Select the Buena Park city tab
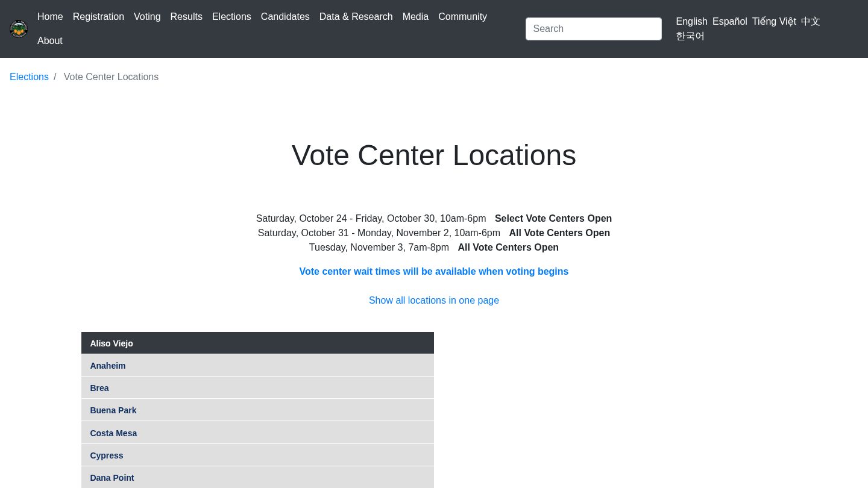The width and height of the screenshot is (868, 488). [257, 410]
